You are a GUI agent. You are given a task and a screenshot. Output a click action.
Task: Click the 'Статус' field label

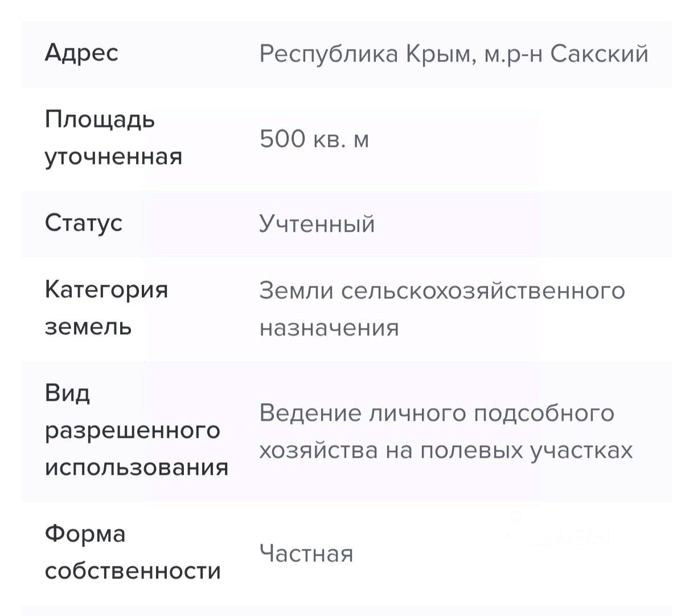click(84, 223)
